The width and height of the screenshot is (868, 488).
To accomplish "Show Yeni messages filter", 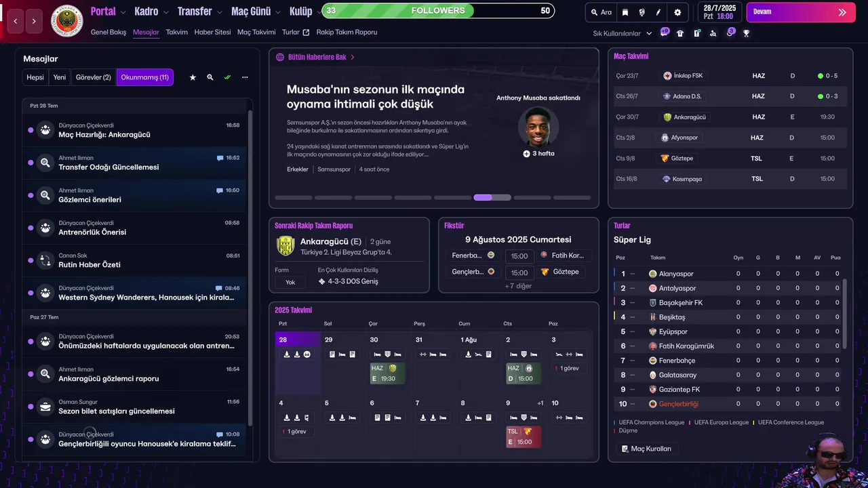I will pos(60,77).
